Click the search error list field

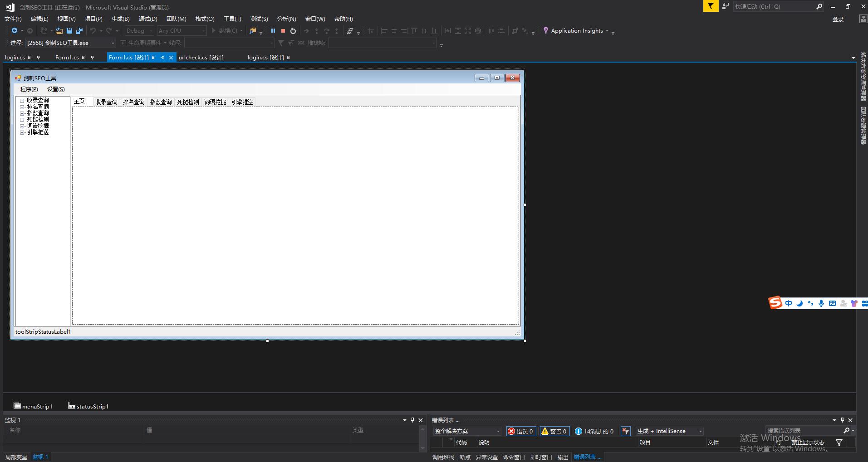pyautogui.click(x=803, y=430)
